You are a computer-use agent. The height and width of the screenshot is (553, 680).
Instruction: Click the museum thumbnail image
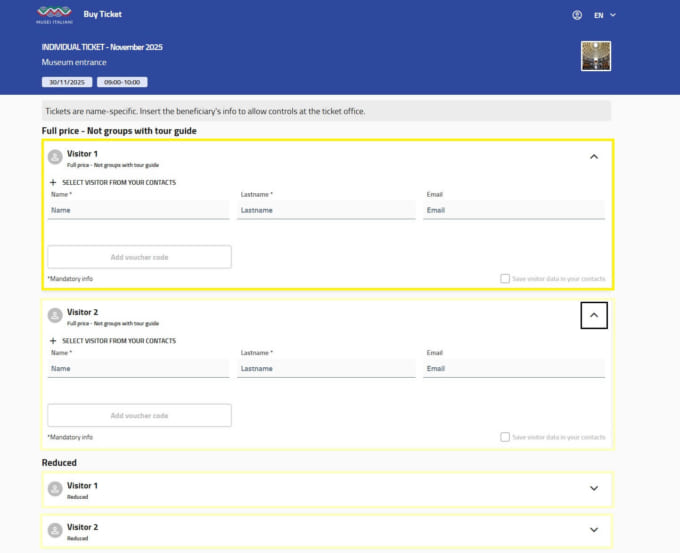click(595, 56)
